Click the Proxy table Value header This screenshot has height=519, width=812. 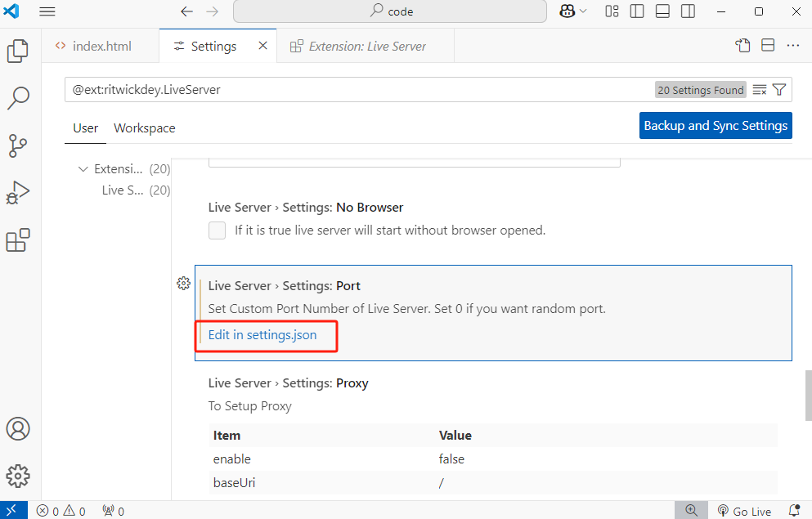455,436
